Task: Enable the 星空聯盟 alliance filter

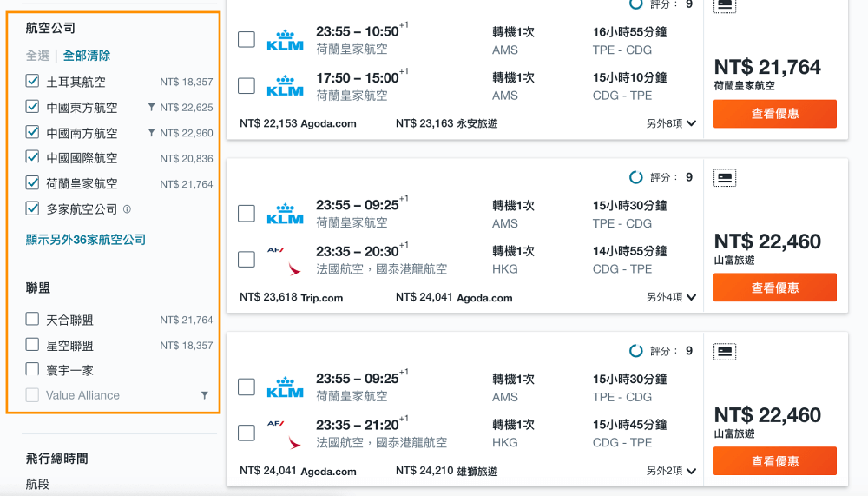Action: pyautogui.click(x=32, y=345)
